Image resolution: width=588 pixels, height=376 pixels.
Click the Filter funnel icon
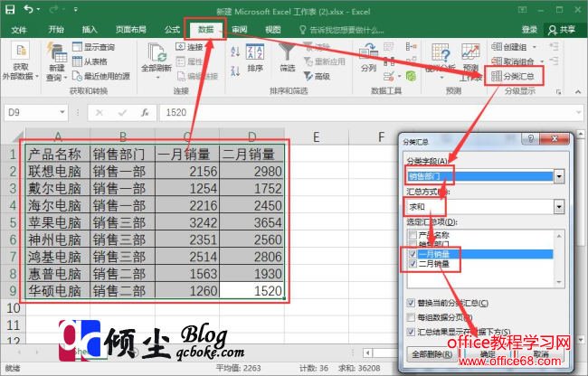[x=287, y=52]
